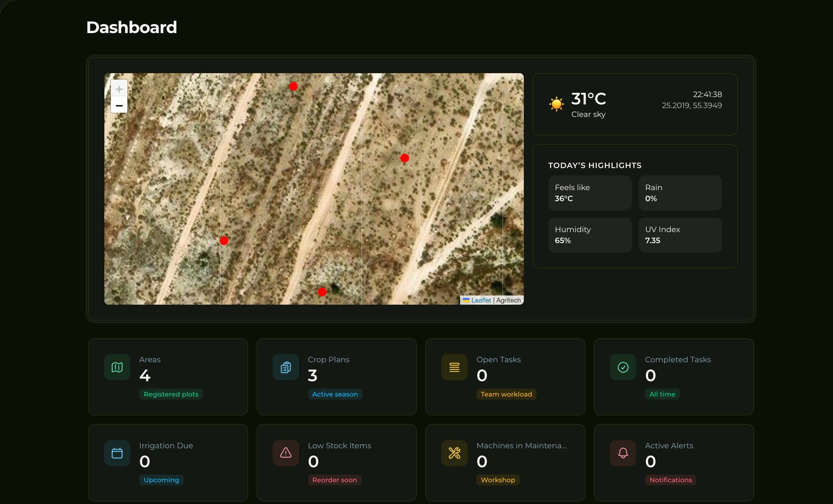Click the Irrigation Due calendar icon
This screenshot has width=833, height=504.
117,453
